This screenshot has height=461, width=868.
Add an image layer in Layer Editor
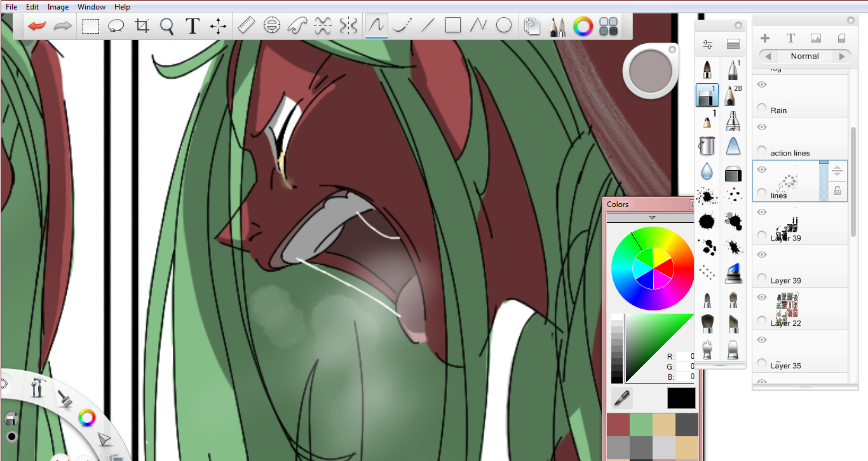(x=816, y=38)
